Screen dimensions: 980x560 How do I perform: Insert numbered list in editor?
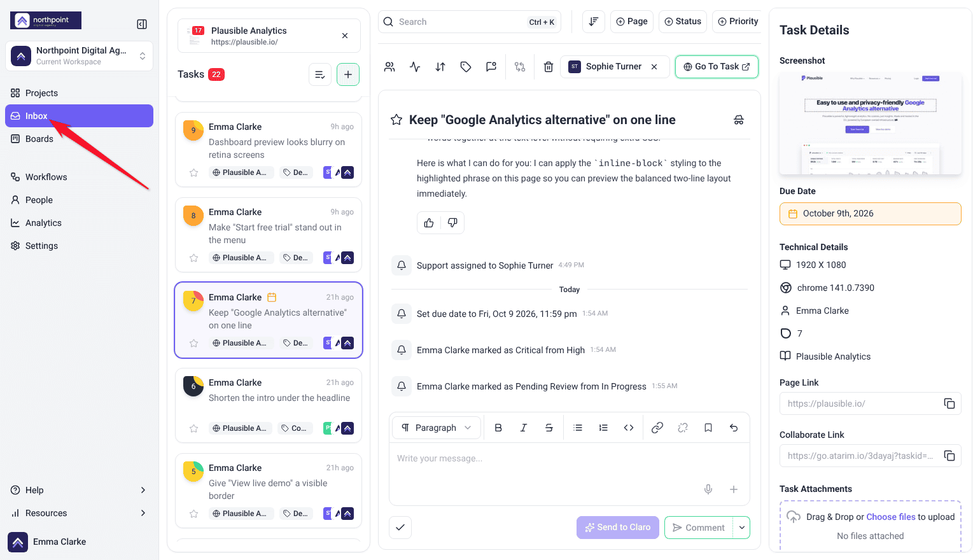click(x=603, y=428)
